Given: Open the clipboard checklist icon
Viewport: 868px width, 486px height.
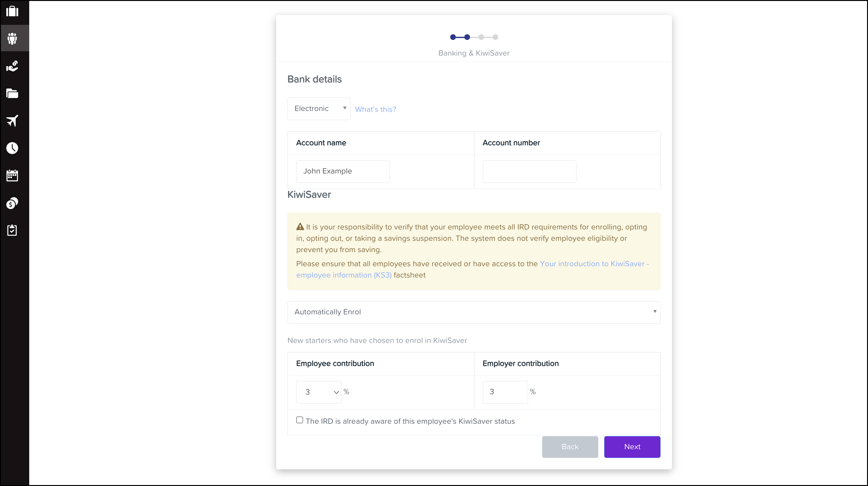Looking at the screenshot, I should (13, 230).
